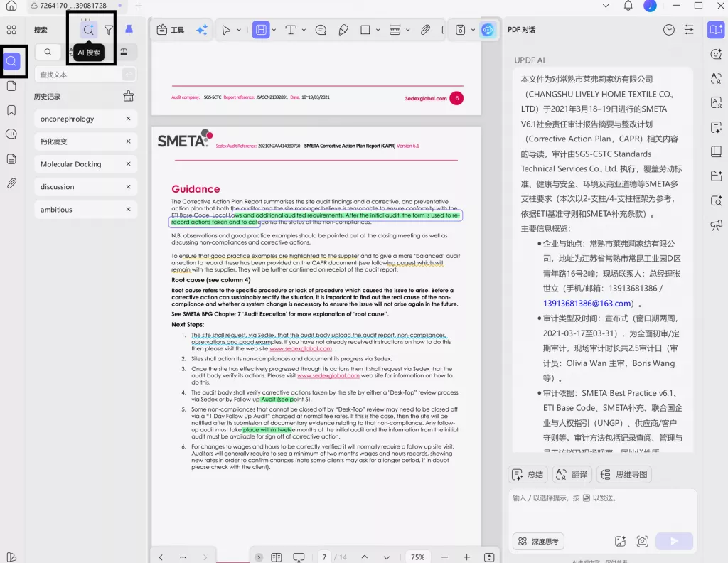
Task: Open the bookmarks panel in left sidebar
Action: pos(11,110)
